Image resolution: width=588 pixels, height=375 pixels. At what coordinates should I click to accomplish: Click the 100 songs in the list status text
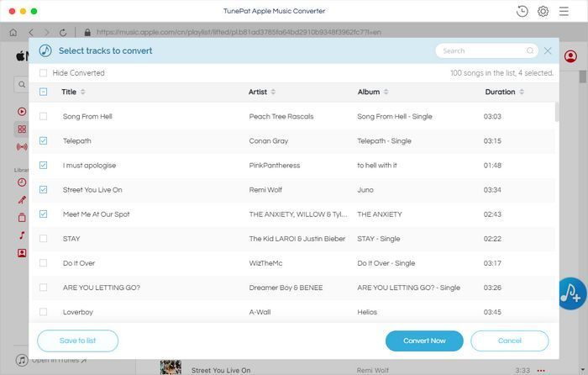[501, 73]
